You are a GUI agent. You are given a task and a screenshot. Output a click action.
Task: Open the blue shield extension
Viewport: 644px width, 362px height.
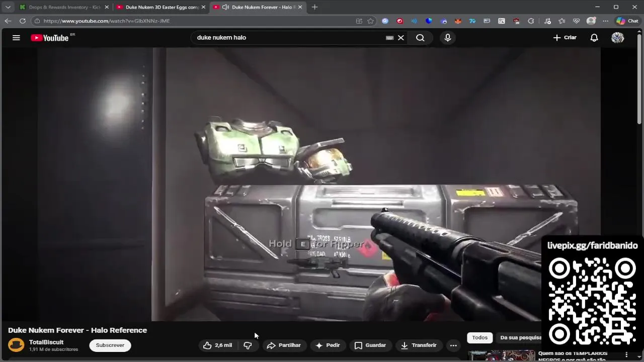click(429, 21)
